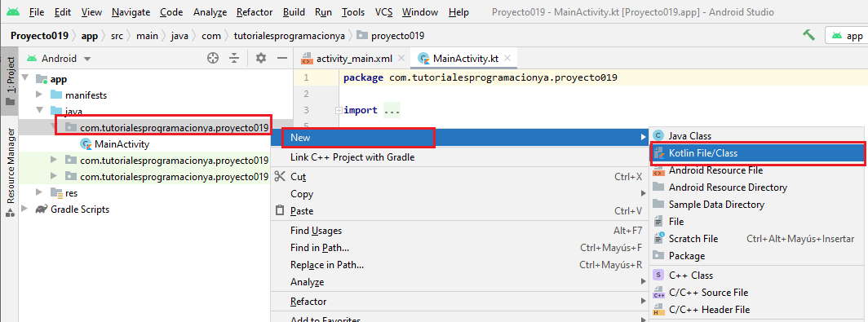Click the tutorialesprogramacionya breadcrumb segment
Screen dimensions: 868x322
pyautogui.click(x=289, y=35)
